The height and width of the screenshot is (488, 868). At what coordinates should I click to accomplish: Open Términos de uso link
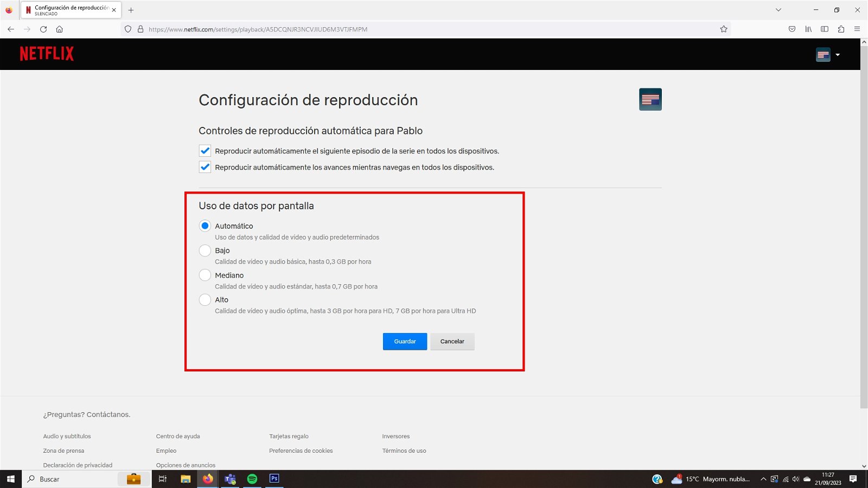404,451
